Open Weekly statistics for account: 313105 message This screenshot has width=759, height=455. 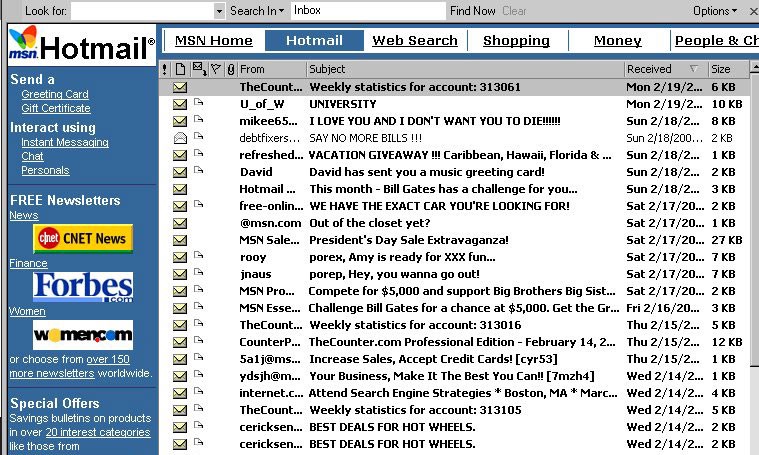453,410
